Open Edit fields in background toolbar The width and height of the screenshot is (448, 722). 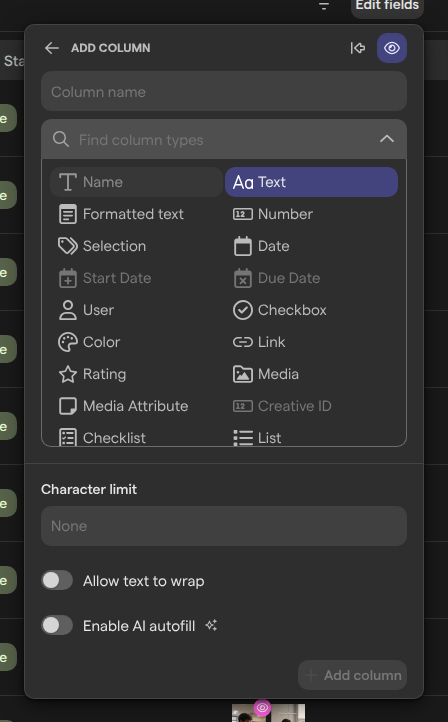(387, 6)
